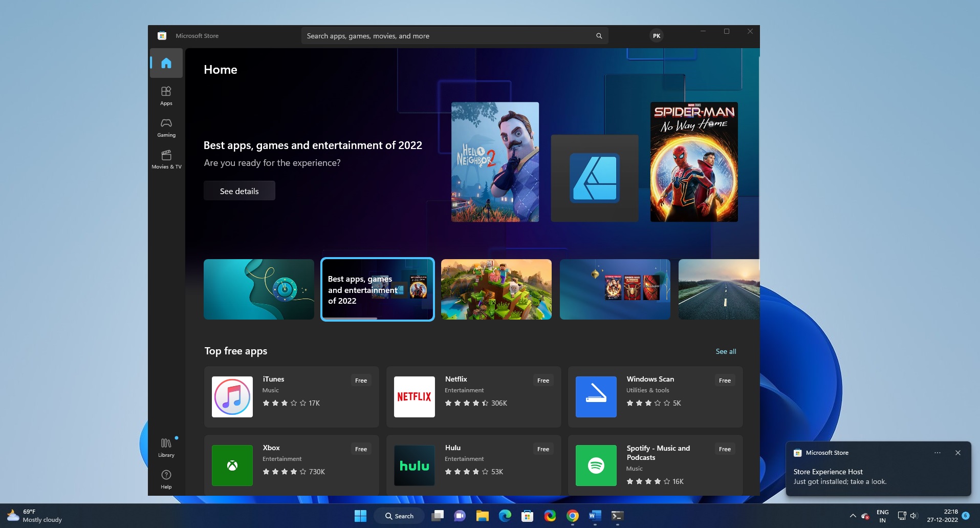
Task: Click the Free button for Netflix
Action: click(543, 381)
